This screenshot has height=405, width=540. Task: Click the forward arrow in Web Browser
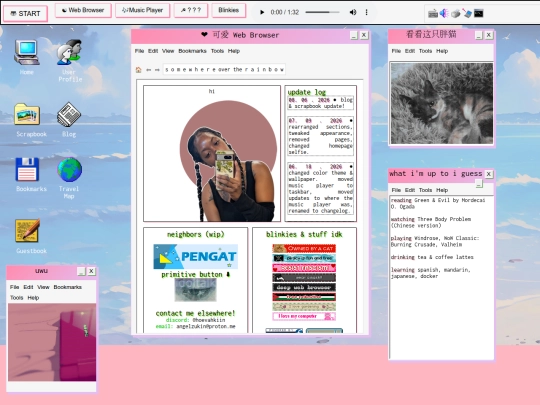click(x=157, y=70)
